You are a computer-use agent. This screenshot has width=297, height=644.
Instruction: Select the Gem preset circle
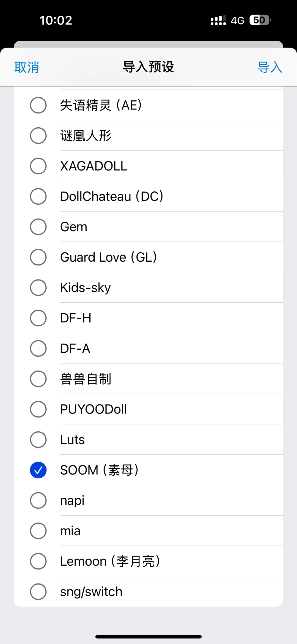[x=38, y=227]
